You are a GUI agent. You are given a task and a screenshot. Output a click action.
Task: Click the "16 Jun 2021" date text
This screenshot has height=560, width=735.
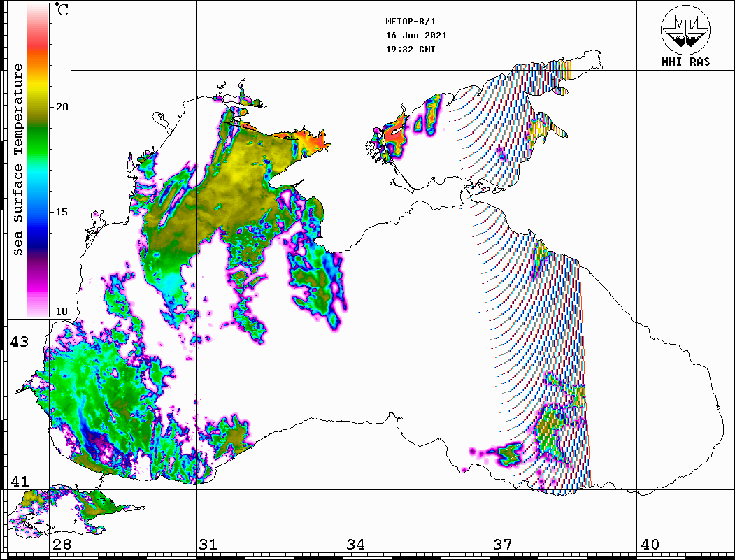click(x=416, y=36)
